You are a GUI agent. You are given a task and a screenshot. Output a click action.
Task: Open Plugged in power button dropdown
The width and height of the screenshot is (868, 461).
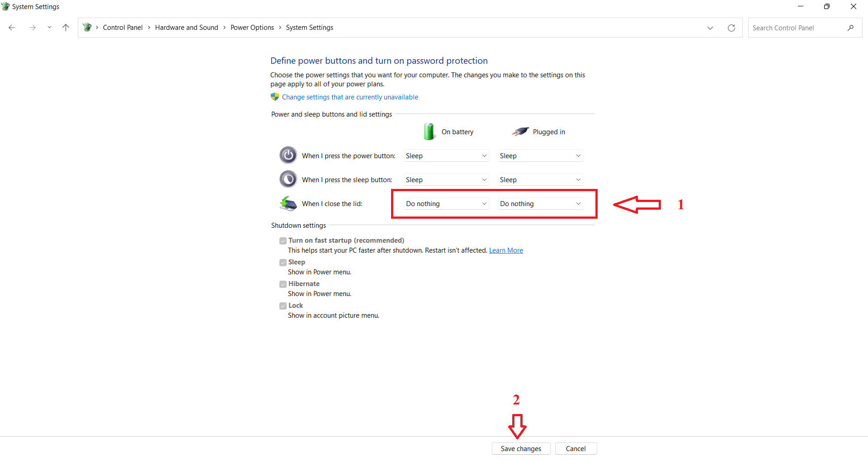point(540,156)
